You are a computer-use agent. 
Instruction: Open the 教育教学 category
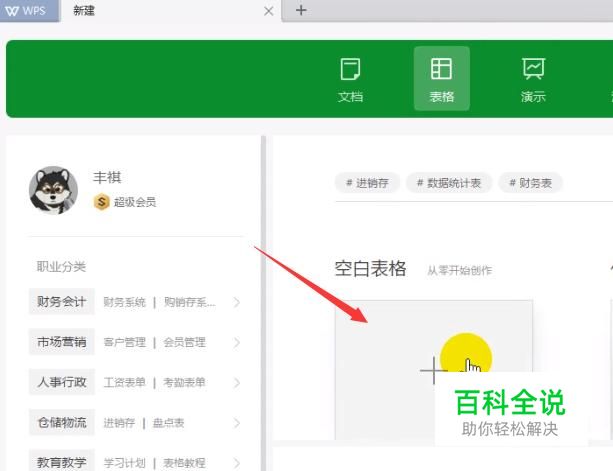62,462
